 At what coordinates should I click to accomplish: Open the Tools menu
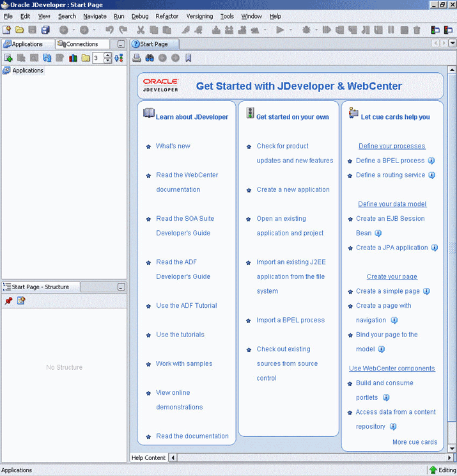point(227,17)
